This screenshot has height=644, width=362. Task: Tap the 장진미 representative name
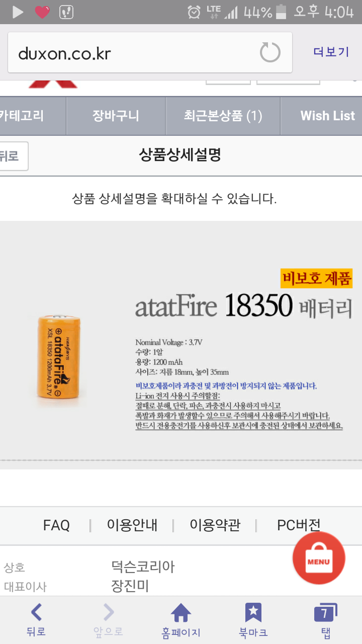tap(130, 586)
